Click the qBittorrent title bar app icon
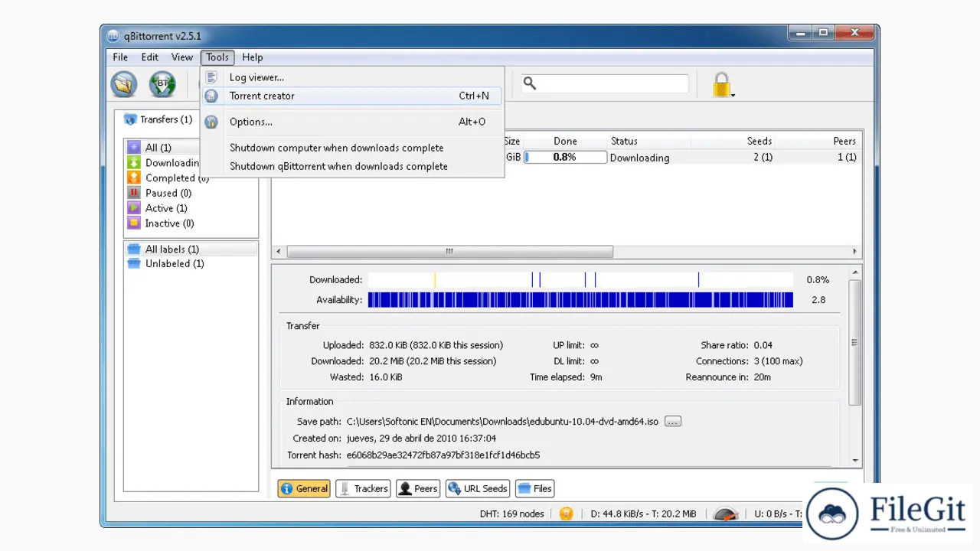Viewport: 980px width, 551px height. coord(113,36)
